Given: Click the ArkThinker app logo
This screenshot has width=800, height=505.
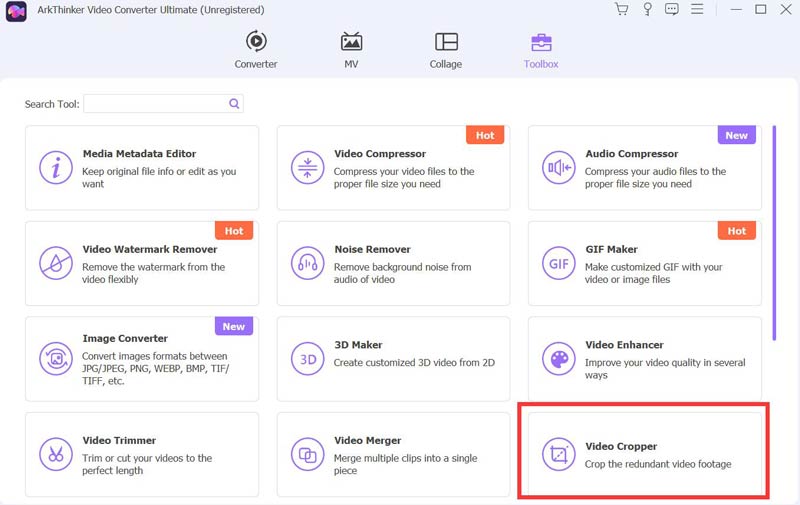Looking at the screenshot, I should click(x=16, y=11).
